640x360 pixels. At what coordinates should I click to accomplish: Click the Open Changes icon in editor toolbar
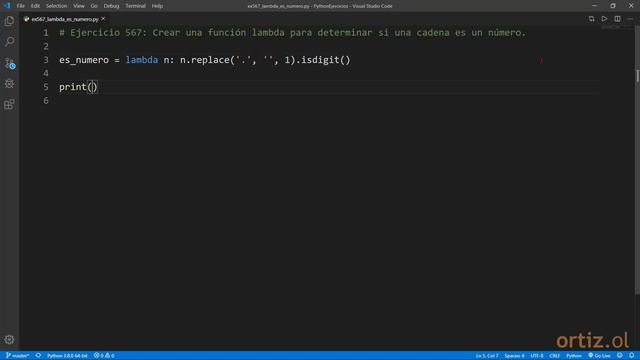(591, 19)
